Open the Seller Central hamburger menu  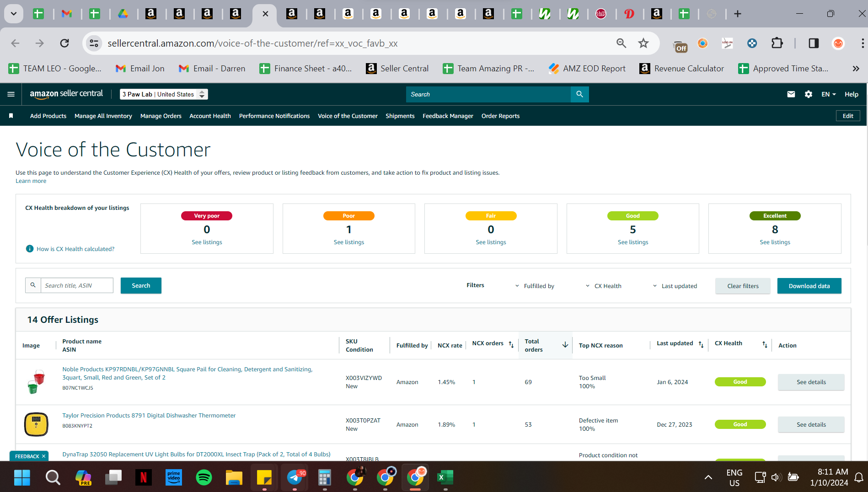pos(11,94)
